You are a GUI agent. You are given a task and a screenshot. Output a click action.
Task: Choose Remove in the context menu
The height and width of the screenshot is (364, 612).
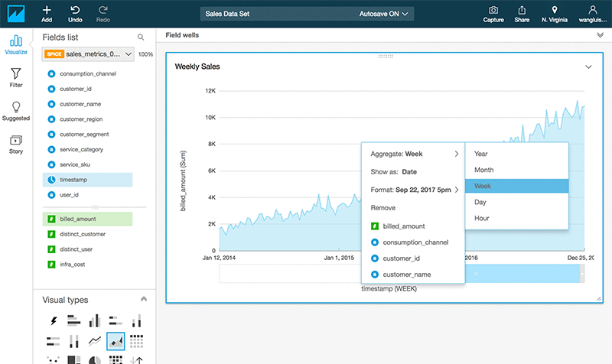pos(382,208)
